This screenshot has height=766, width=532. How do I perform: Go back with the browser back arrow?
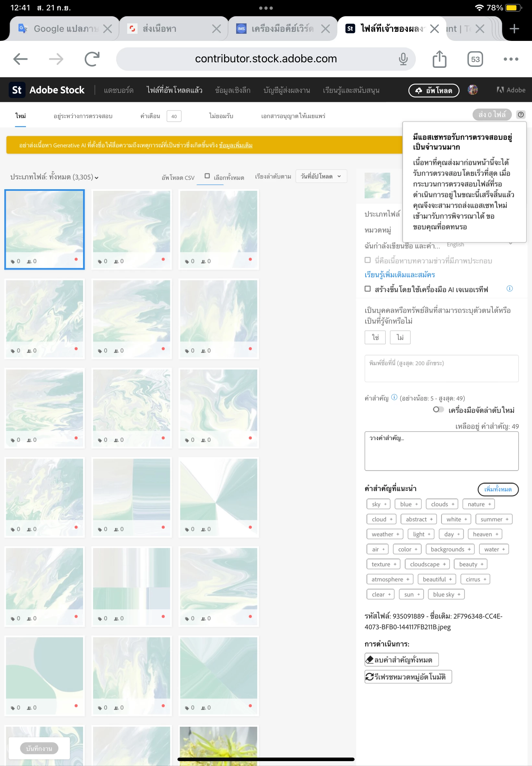(20, 59)
